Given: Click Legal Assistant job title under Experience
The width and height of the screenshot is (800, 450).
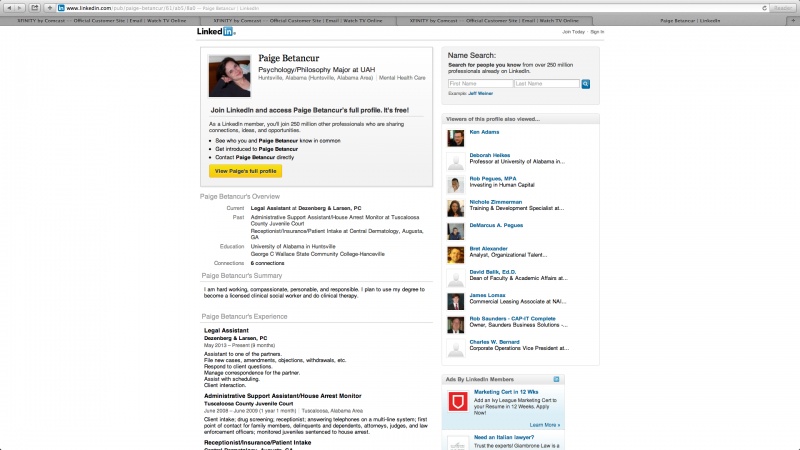Looking at the screenshot, I should 226,331.
